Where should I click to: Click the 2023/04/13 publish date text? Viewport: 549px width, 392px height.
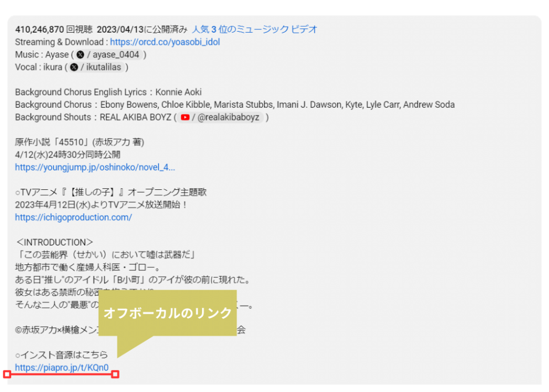click(120, 29)
